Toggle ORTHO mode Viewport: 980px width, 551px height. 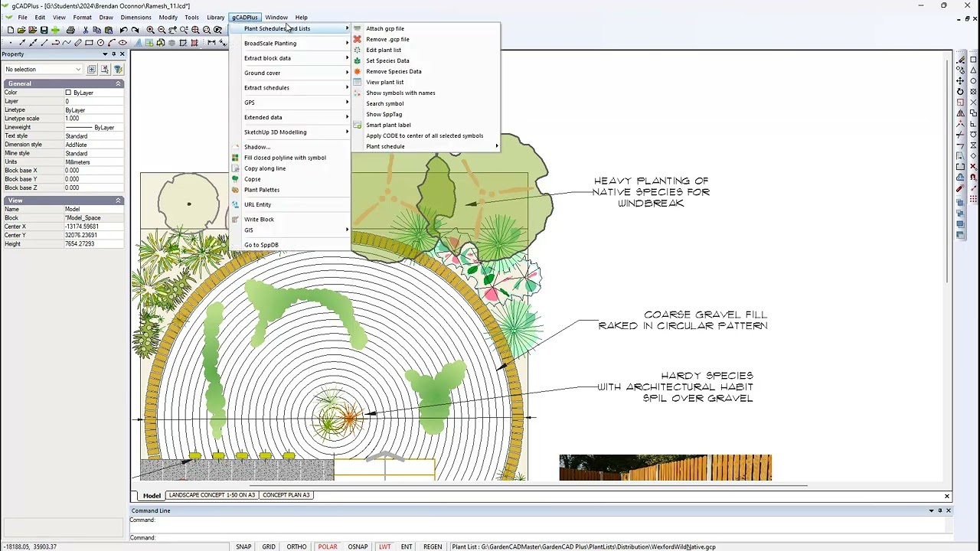click(296, 546)
